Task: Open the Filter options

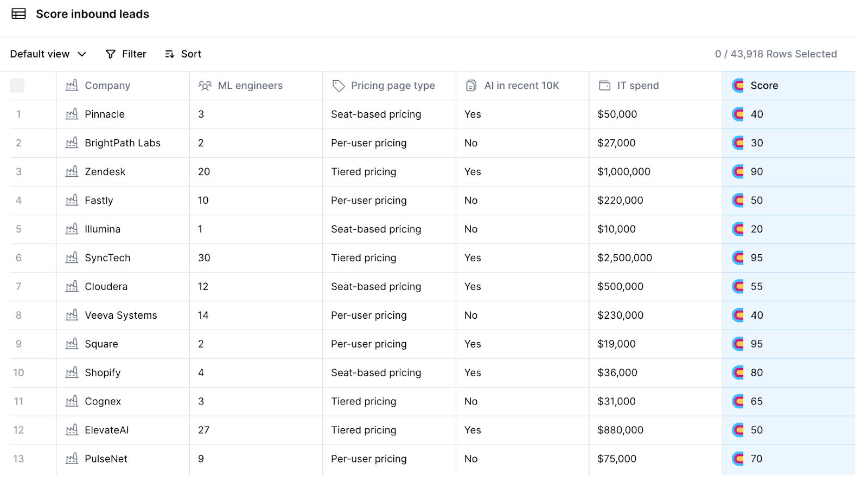Action: [134, 54]
